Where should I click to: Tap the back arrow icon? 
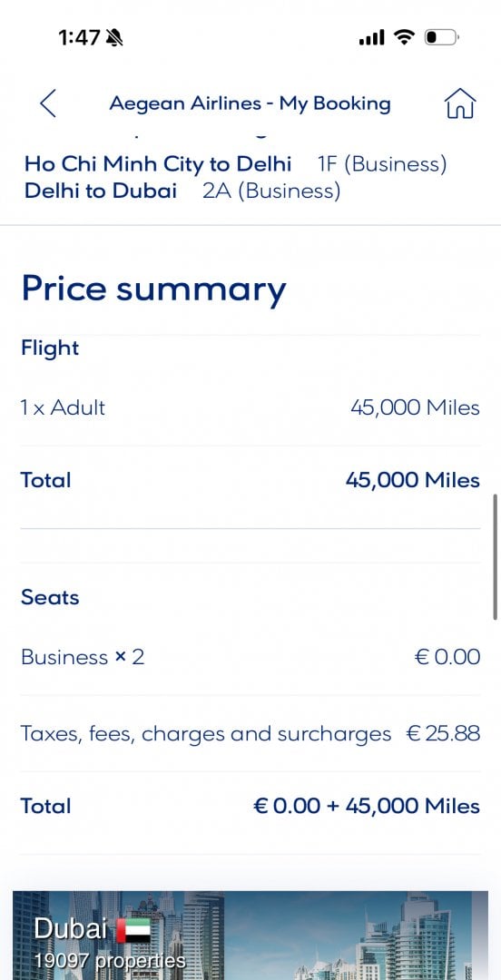pos(49,103)
